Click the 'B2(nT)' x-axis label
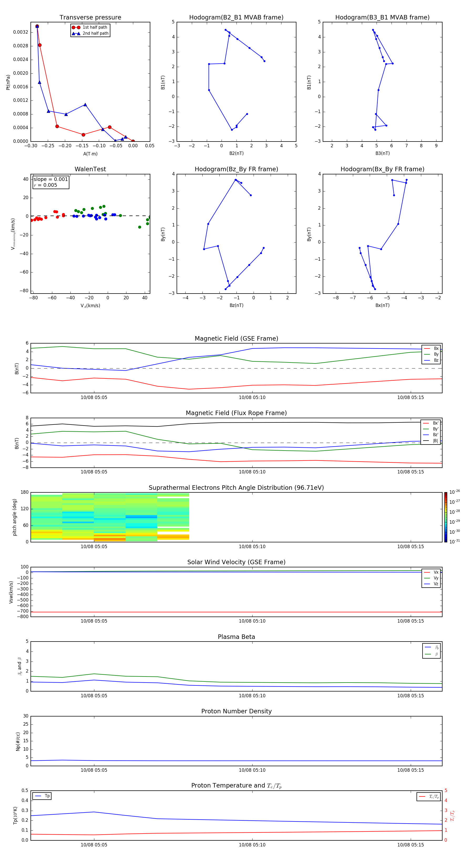473x868 pixels. pyautogui.click(x=236, y=154)
